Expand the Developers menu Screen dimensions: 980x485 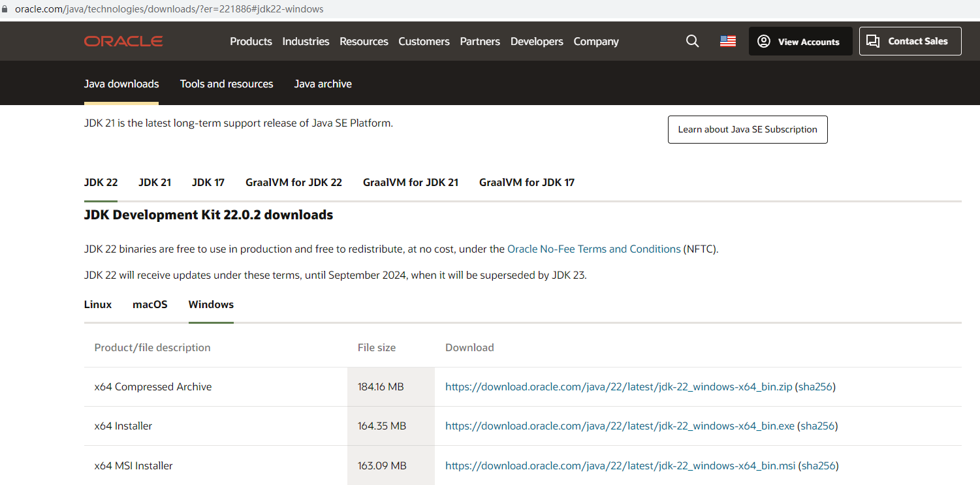536,41
